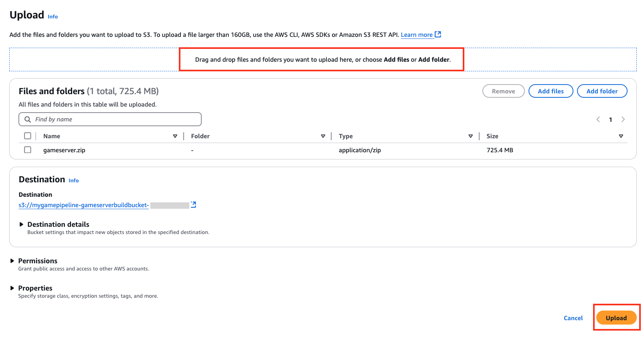Expand the Permissions section
The image size is (644, 341).
click(x=12, y=261)
